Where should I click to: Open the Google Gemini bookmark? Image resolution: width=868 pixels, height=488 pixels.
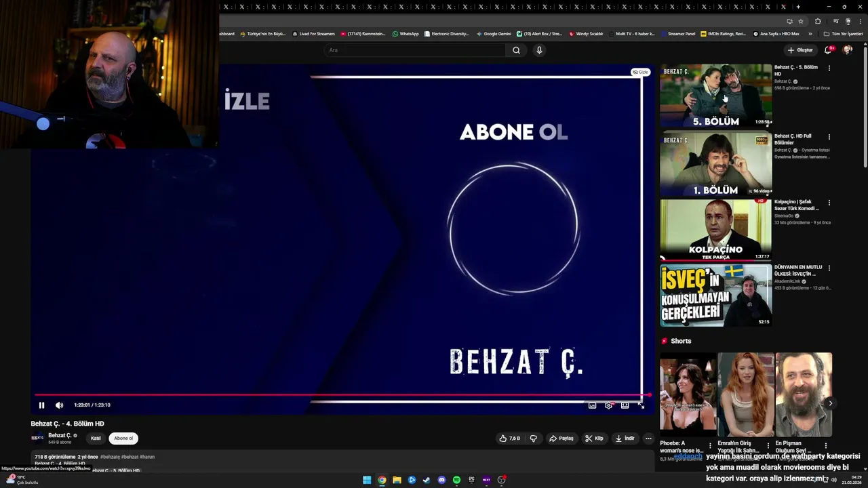coord(494,33)
